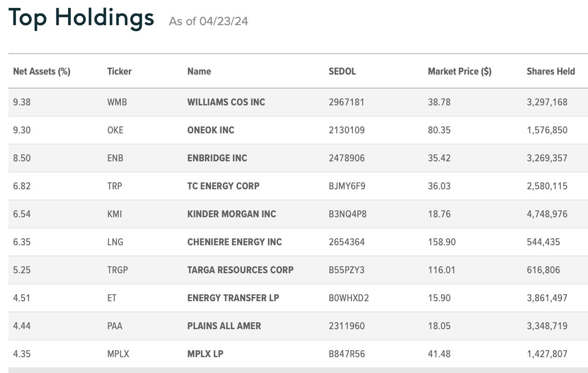Select the WMB ticker cell
This screenshot has height=373, width=588.
[117, 102]
